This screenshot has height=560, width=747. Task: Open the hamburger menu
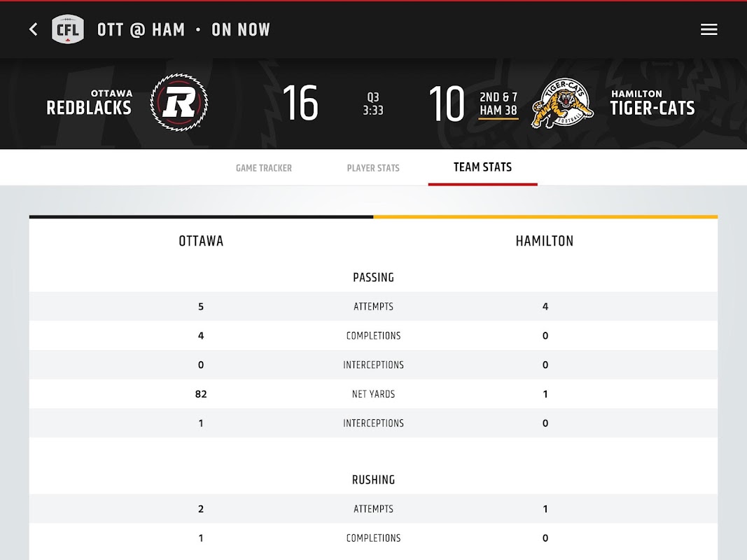[x=708, y=29]
